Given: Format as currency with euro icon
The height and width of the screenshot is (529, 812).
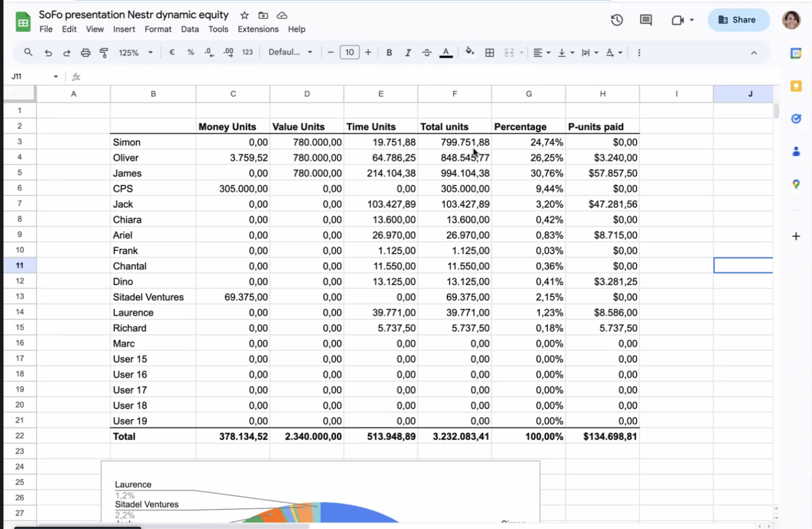Looking at the screenshot, I should pyautogui.click(x=172, y=52).
